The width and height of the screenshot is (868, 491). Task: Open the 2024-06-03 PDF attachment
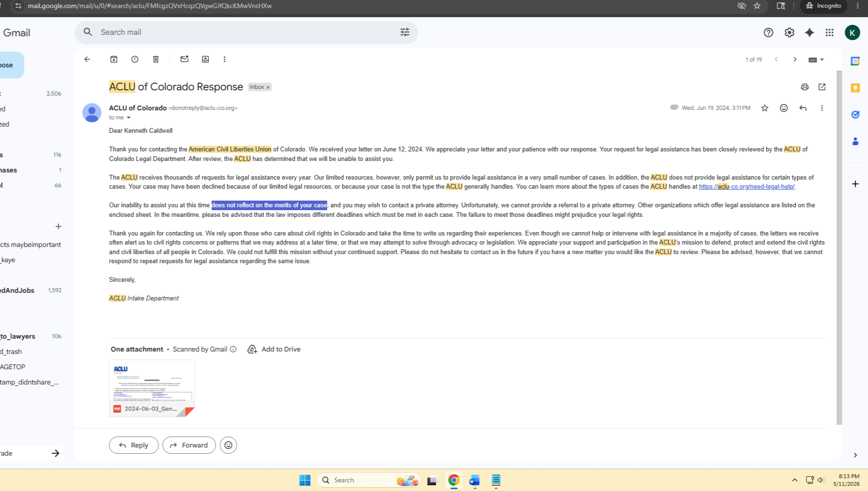click(x=152, y=388)
